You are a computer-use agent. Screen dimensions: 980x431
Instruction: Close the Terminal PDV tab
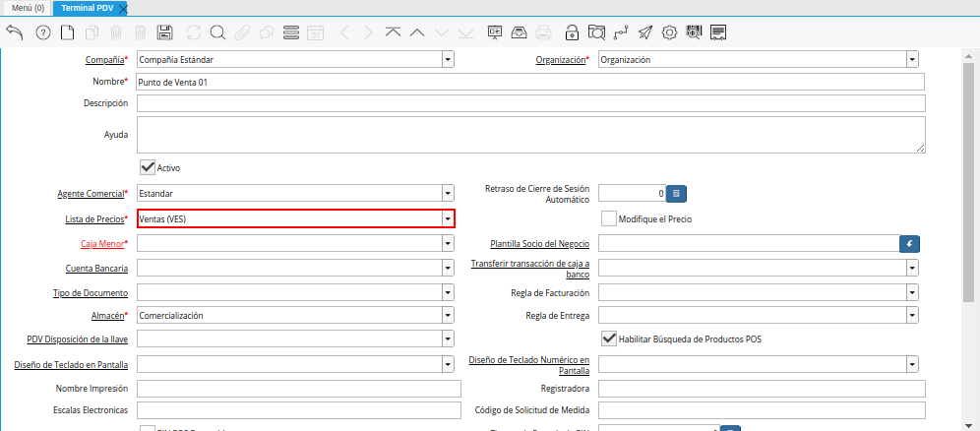(123, 8)
